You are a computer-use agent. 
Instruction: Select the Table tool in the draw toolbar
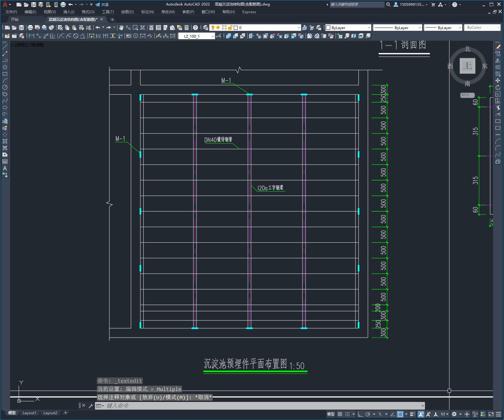[x=5, y=161]
